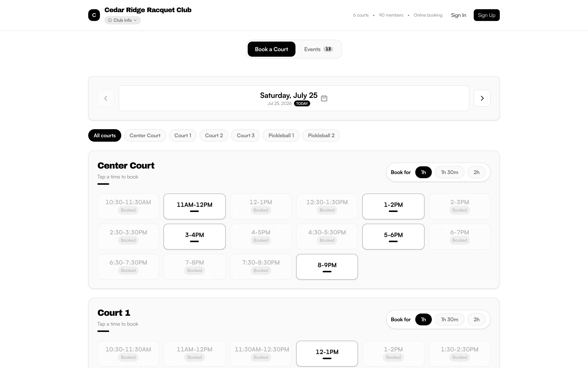This screenshot has width=588, height=368.
Task: Expand the Club info dropdown
Action: [122, 20]
